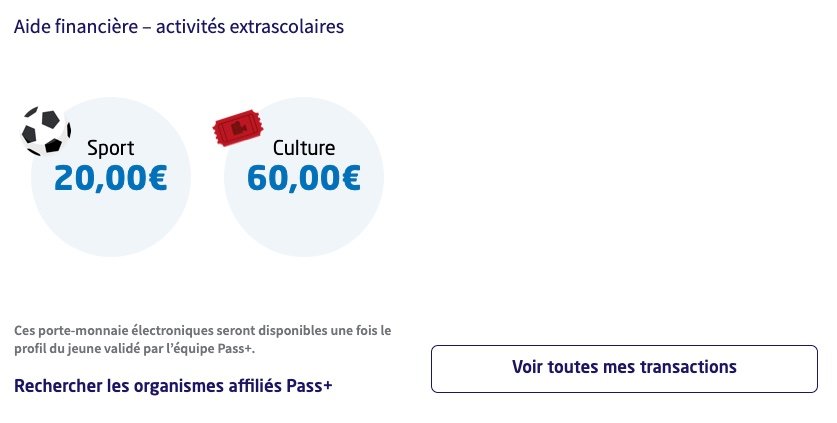Click the soccer ball icon
Screen dimensions: 837x423
point(46,131)
